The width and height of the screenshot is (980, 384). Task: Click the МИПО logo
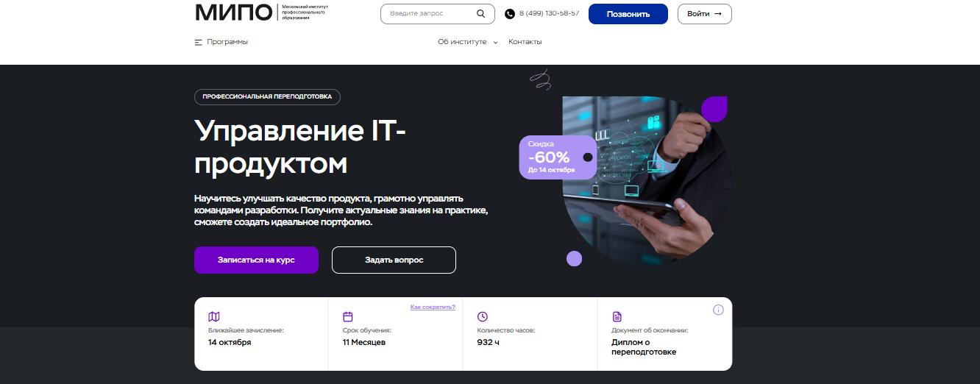point(262,13)
